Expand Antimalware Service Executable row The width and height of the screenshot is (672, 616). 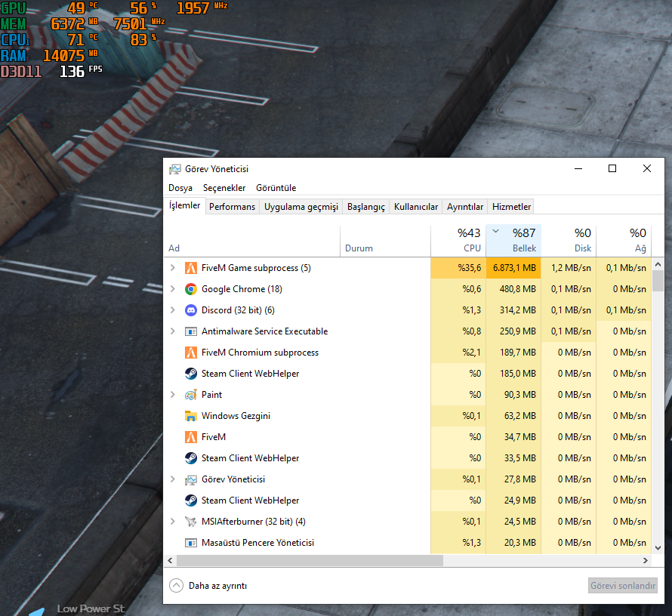click(x=173, y=331)
